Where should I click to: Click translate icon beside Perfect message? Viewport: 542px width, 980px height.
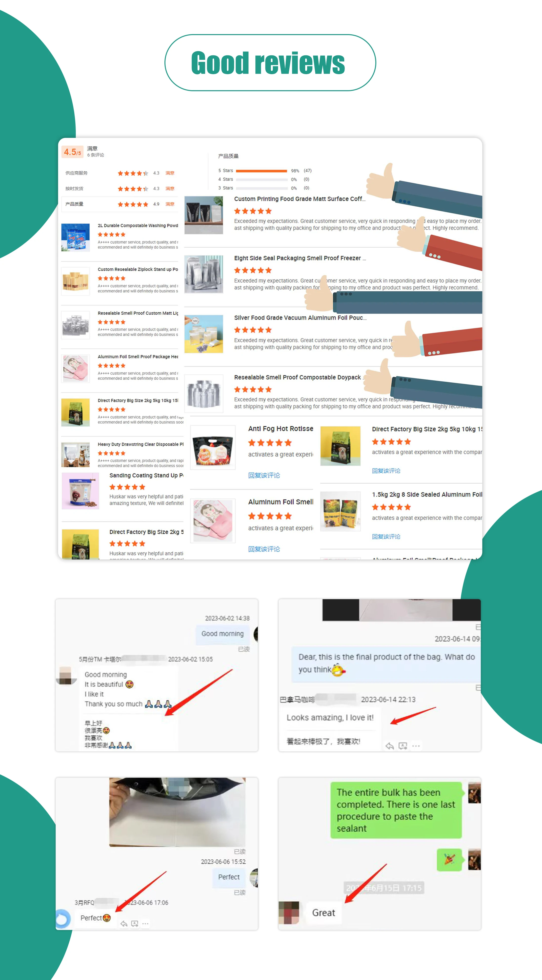[x=135, y=924]
